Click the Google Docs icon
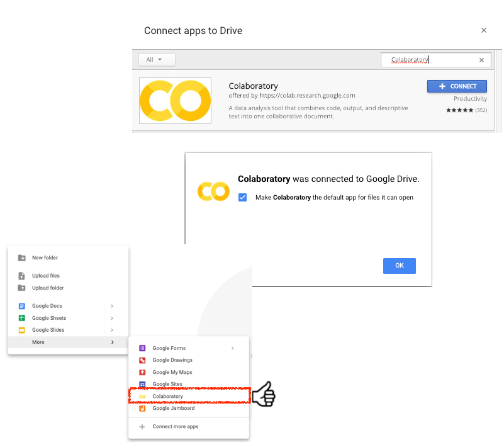Viewport: 504px width, 442px height. (22, 306)
